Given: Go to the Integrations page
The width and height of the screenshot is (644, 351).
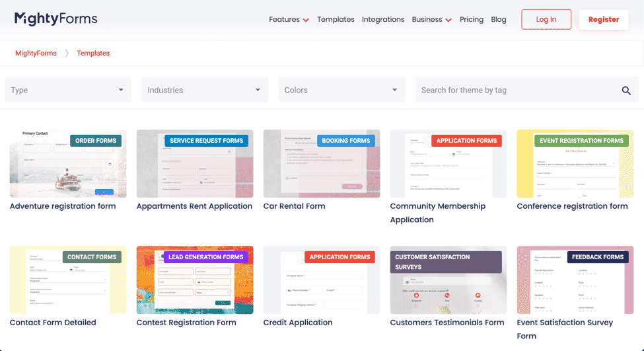Looking at the screenshot, I should [x=383, y=20].
